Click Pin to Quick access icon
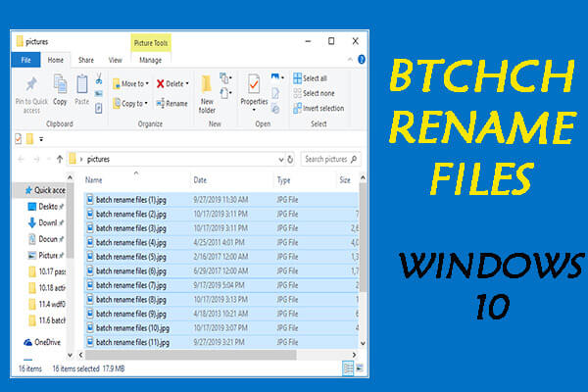The width and height of the screenshot is (588, 392). click(x=32, y=84)
